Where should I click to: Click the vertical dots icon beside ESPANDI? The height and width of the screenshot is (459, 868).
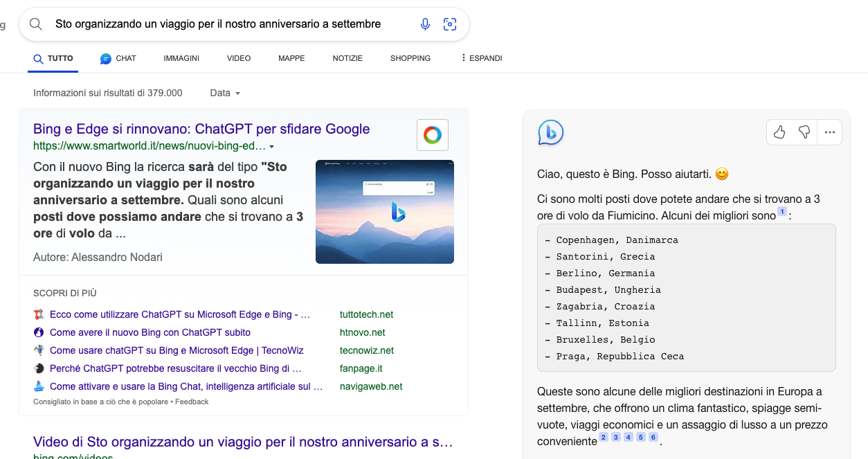tap(463, 58)
